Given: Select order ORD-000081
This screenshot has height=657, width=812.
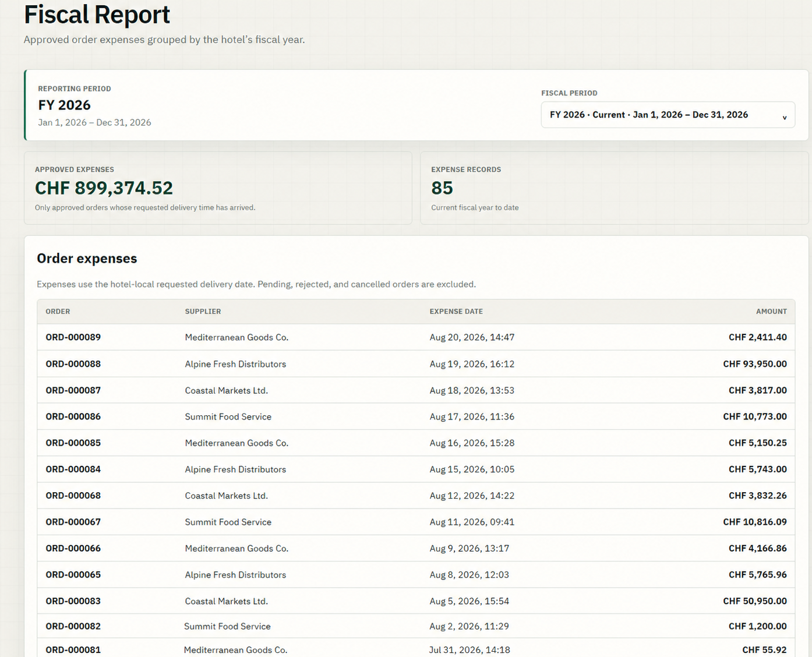Looking at the screenshot, I should [x=73, y=649].
